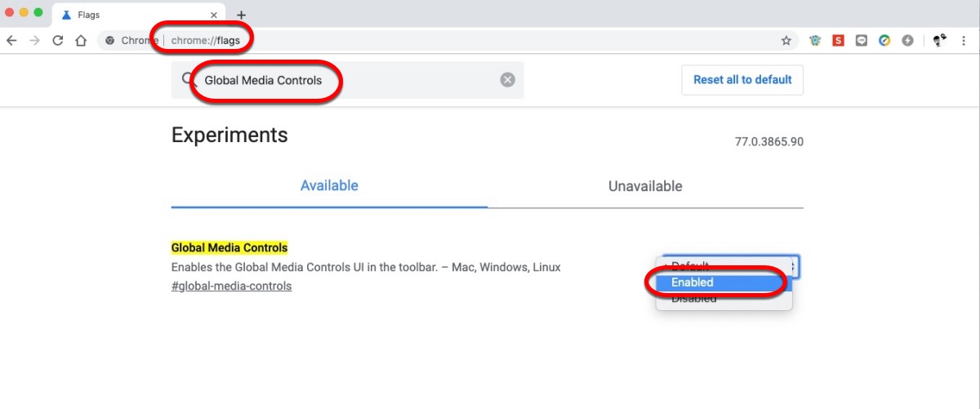Viewport: 980px width, 409px height.
Task: Bookmark this page with the star
Action: coord(786,40)
